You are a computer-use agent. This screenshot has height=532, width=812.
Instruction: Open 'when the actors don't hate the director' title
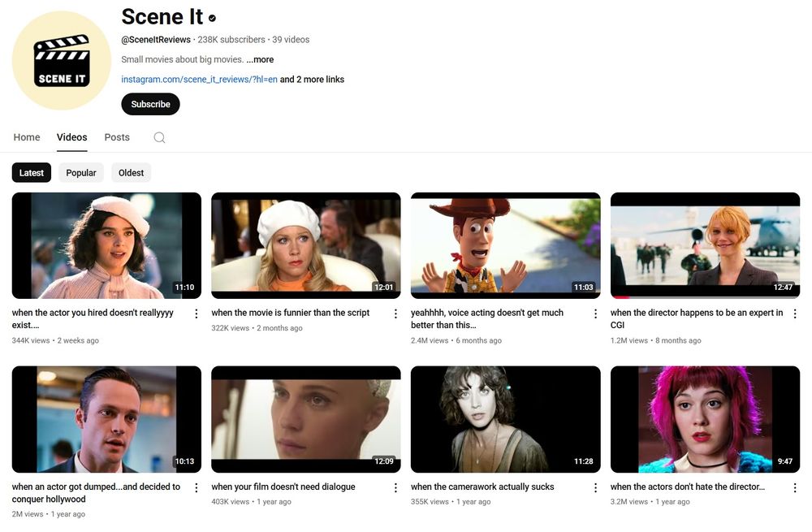click(688, 487)
